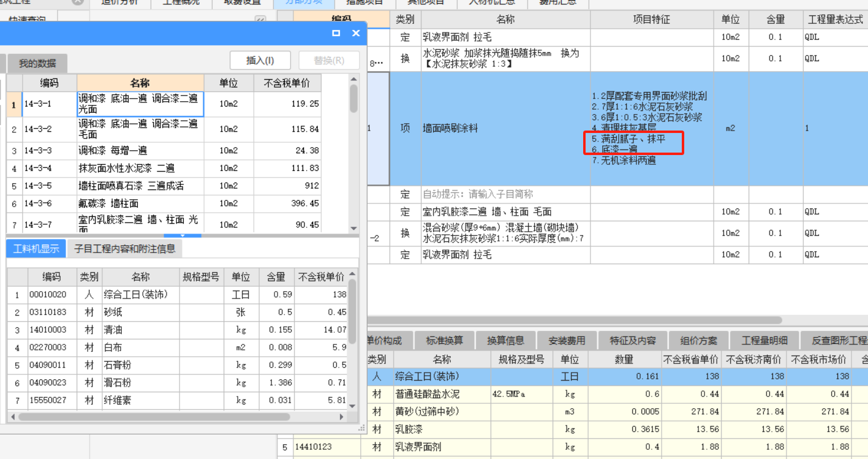Select material row 滑石粉
This screenshot has width=868, height=459.
click(x=177, y=383)
